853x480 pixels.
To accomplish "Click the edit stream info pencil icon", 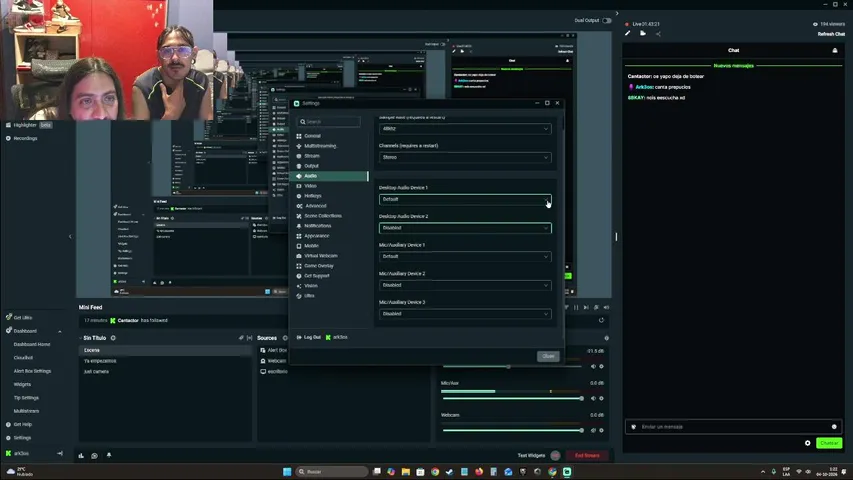I will click(628, 34).
